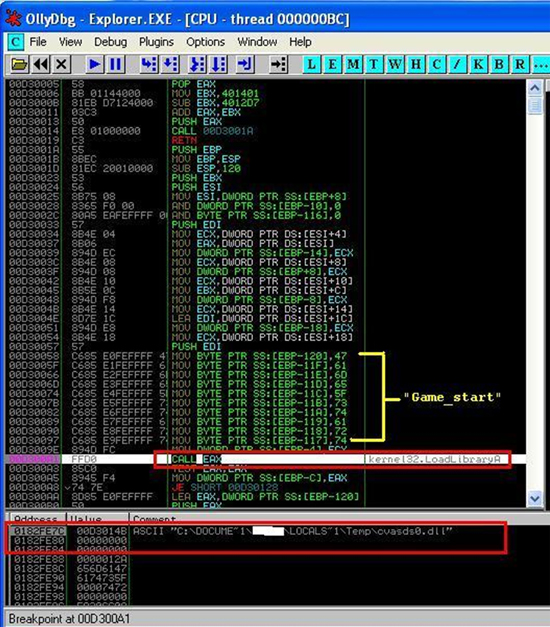This screenshot has height=627, width=550.
Task: Open the Debug menu
Action: click(x=110, y=42)
